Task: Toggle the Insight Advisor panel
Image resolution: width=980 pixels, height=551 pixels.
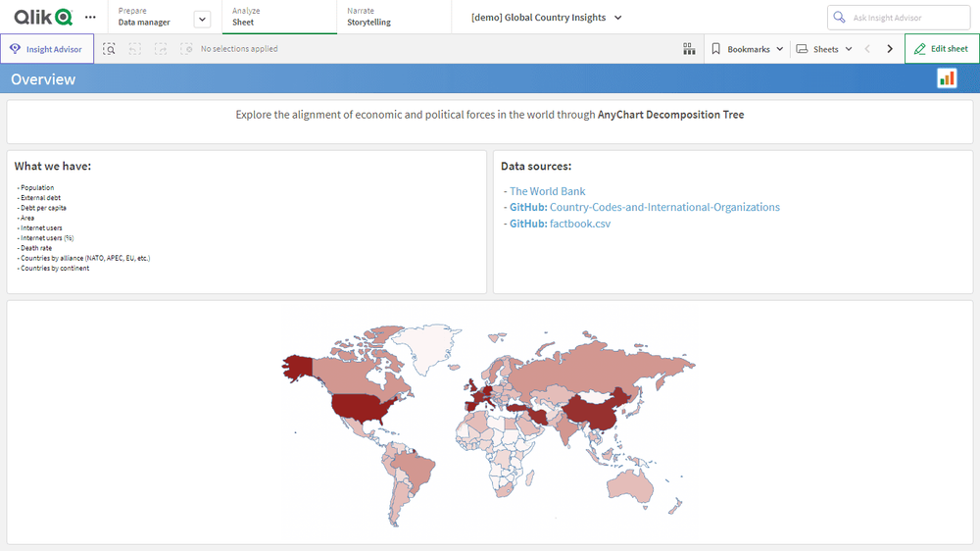Action: [x=47, y=49]
